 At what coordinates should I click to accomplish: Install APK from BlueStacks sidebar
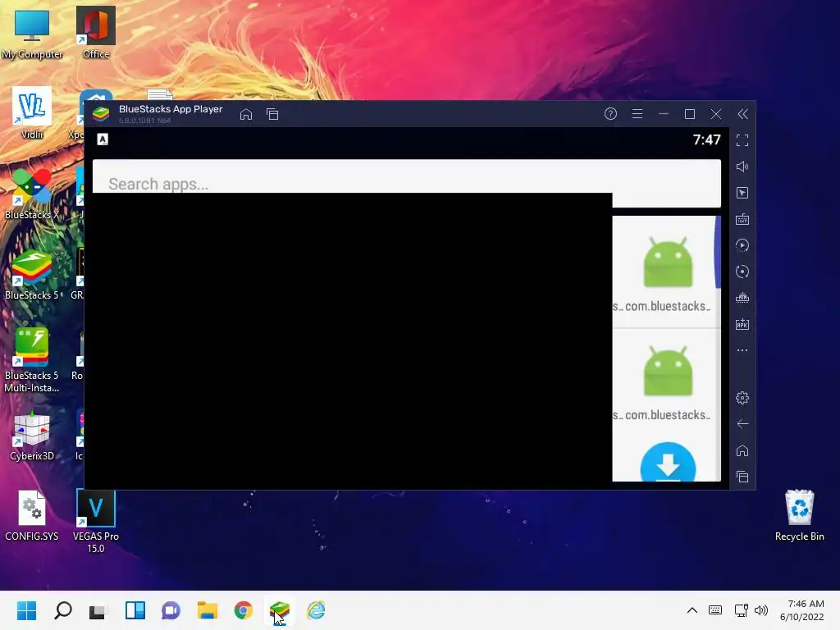click(x=742, y=324)
